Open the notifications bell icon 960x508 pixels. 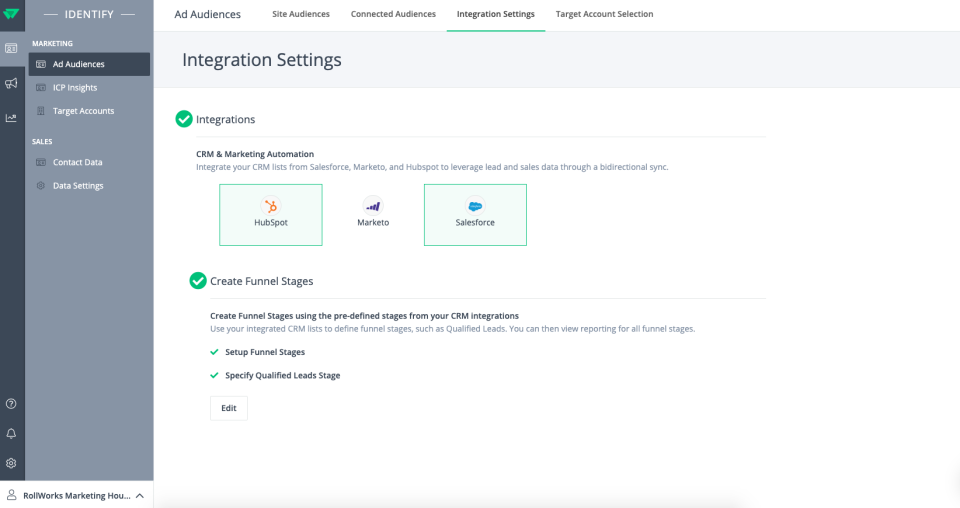tap(11, 434)
